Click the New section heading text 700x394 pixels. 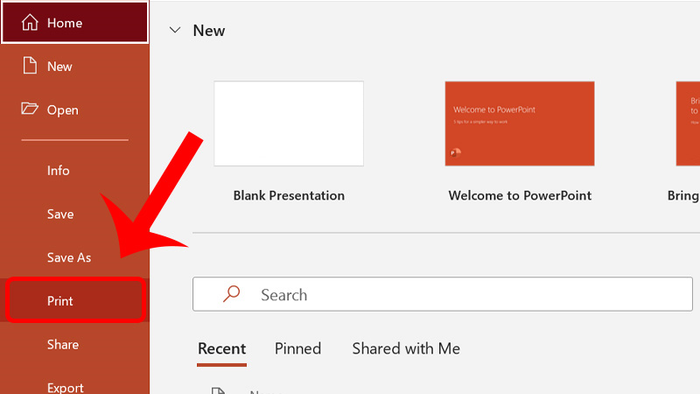(209, 30)
